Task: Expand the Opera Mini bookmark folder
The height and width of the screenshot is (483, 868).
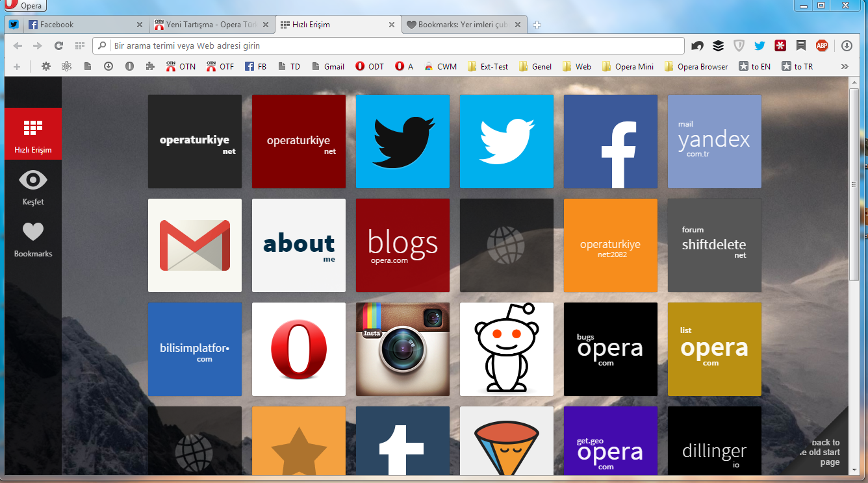Action: coord(628,66)
